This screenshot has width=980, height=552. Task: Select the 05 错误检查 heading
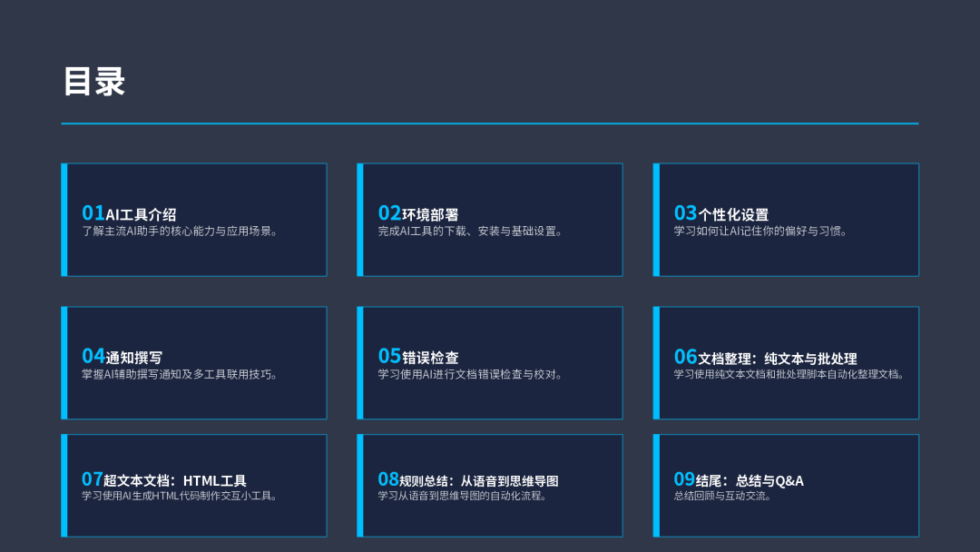[418, 356]
